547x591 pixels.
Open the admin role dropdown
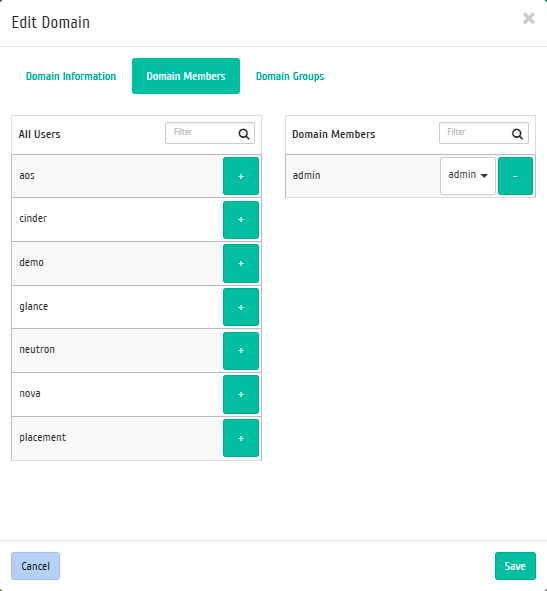point(468,176)
